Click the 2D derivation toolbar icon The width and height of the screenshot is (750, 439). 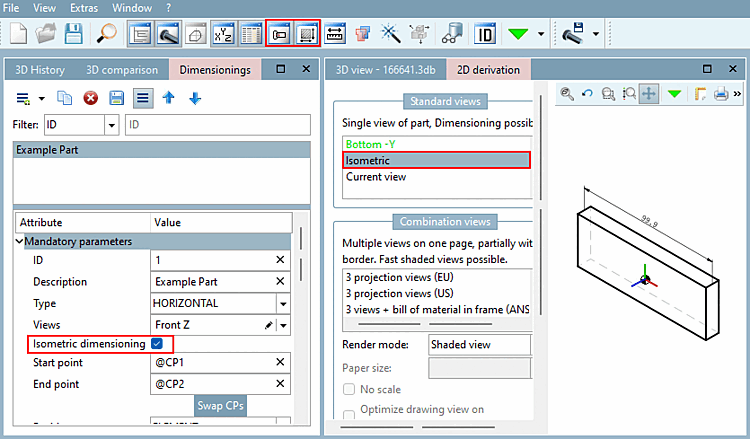coord(307,34)
